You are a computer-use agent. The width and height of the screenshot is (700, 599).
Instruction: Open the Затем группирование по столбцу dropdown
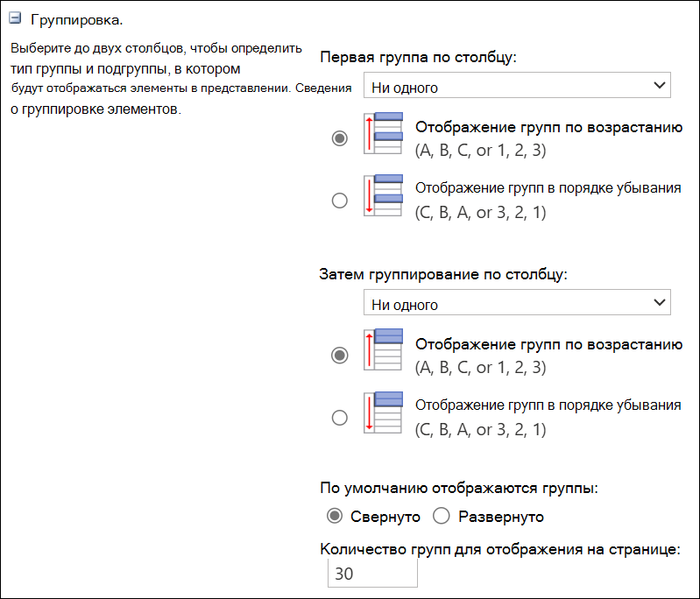point(517,302)
